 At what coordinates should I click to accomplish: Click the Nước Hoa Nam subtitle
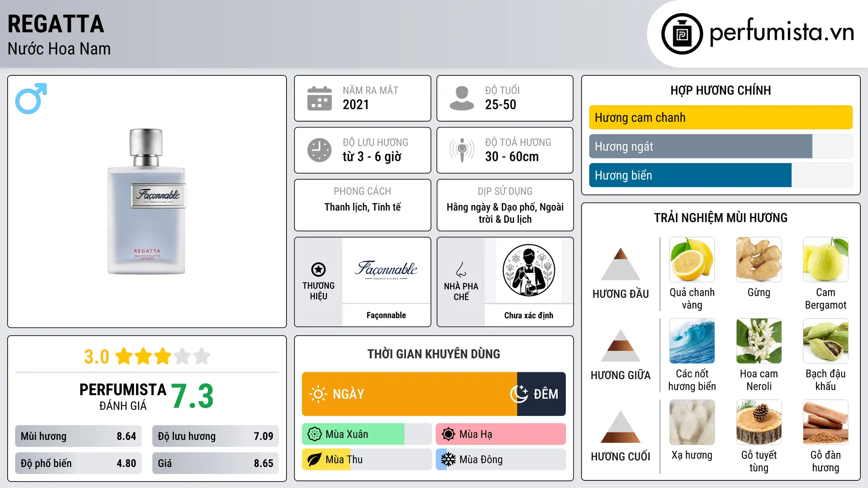(x=59, y=49)
